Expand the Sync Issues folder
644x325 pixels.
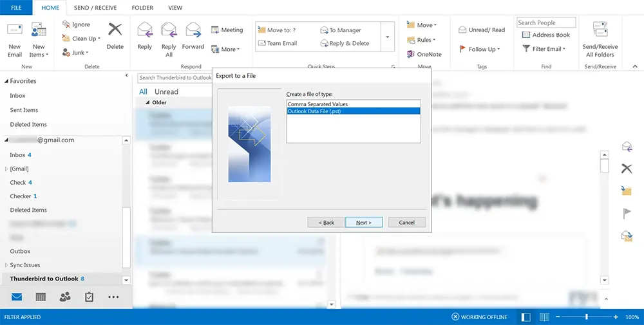[x=6, y=265]
